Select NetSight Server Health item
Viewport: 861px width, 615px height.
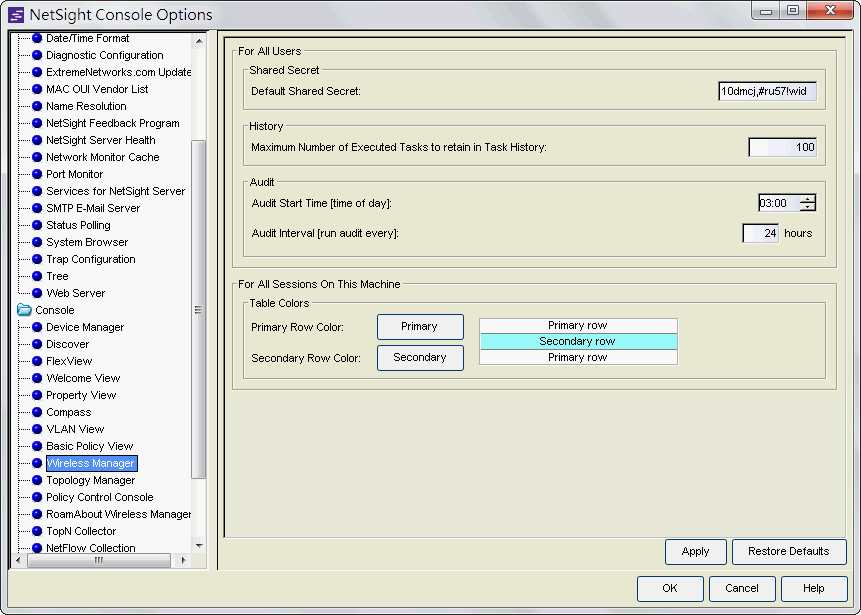pyautogui.click(x=100, y=141)
